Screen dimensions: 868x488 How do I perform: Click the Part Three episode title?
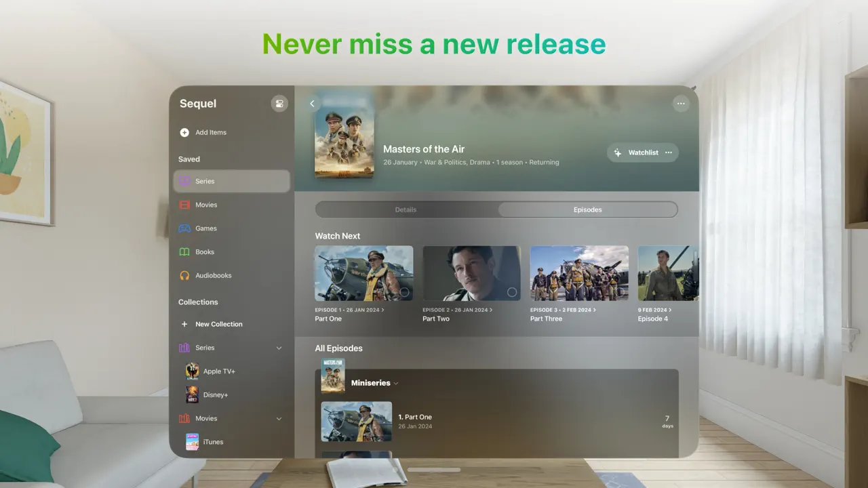546,319
